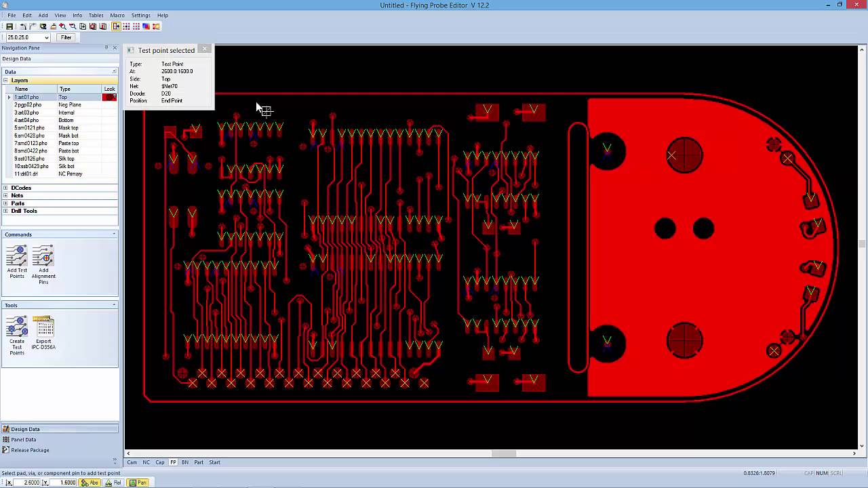
Task: Collapse the Layers tree section
Action: point(5,80)
